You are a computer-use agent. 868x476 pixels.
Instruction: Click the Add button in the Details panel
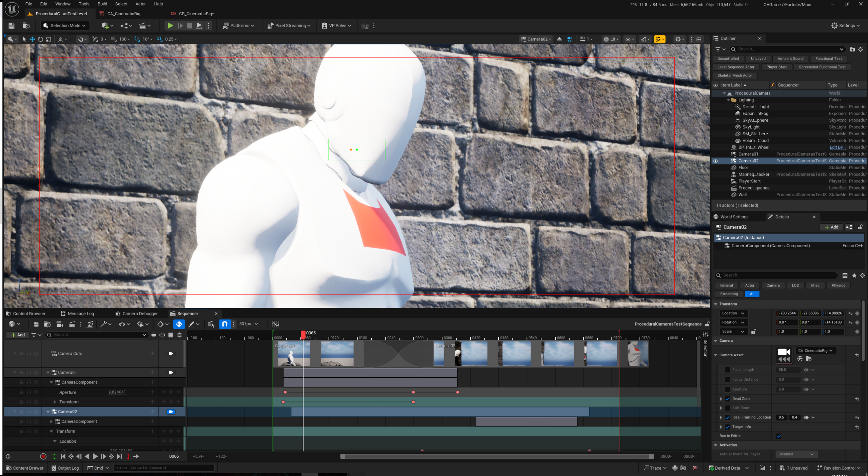(x=831, y=227)
